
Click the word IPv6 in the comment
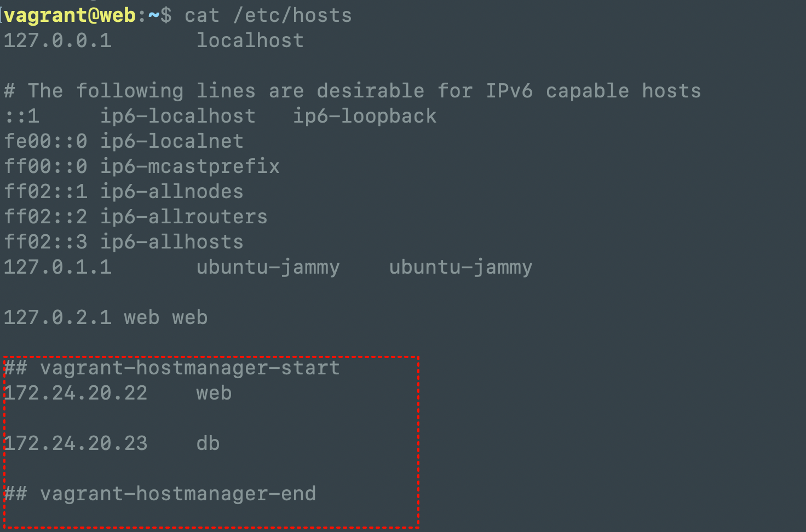(x=509, y=91)
